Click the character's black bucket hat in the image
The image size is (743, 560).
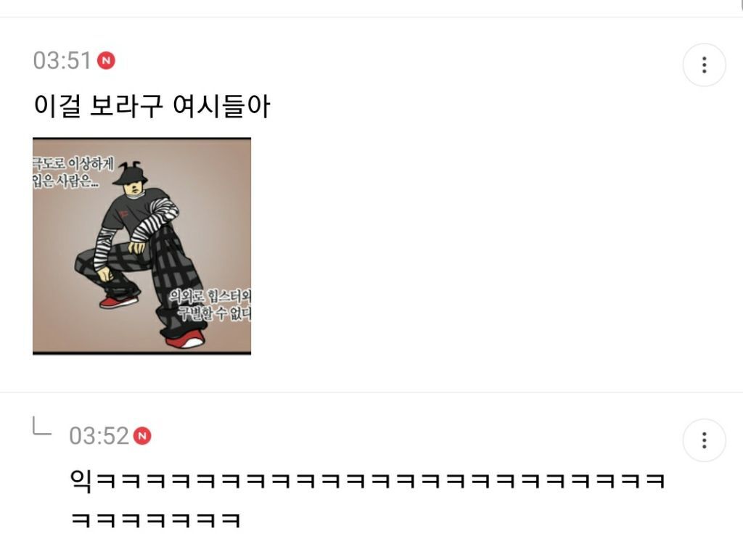coord(131,174)
